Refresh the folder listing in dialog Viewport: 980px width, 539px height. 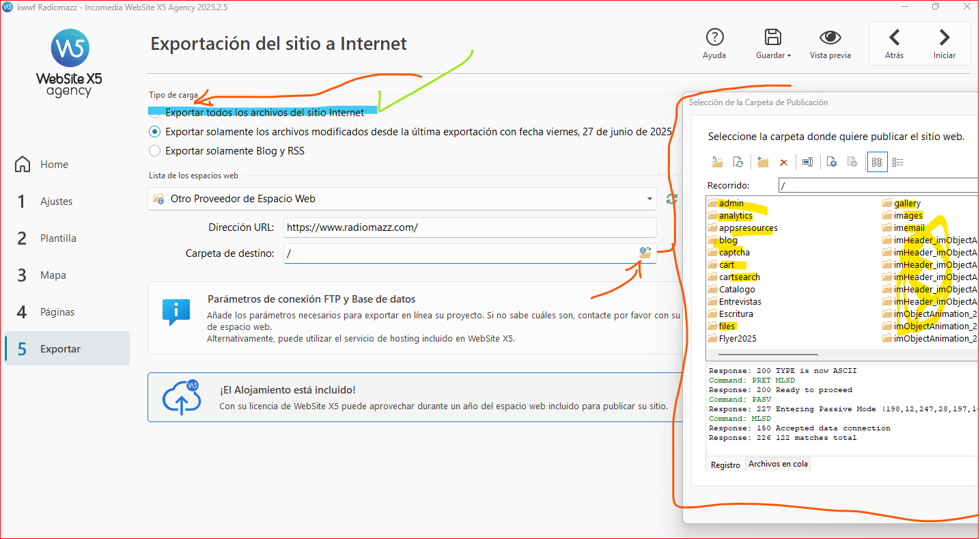(x=738, y=162)
